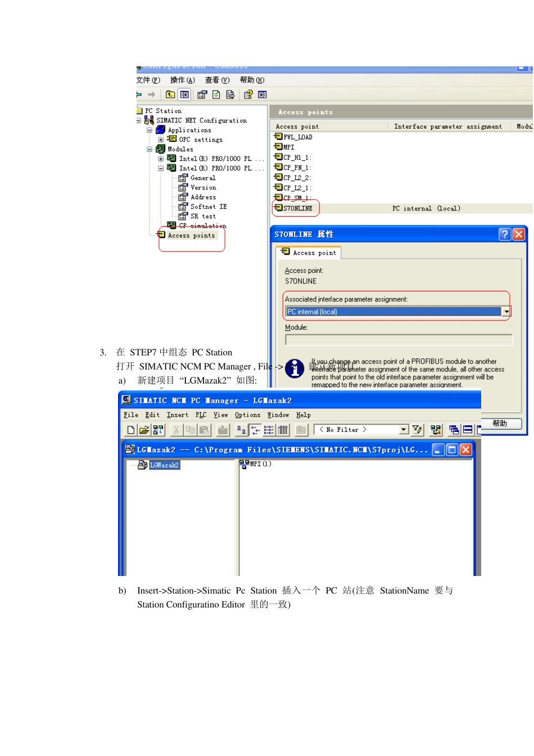534x756 pixels.
Task: Click Up folder icon in Configuration Console
Action: (170, 94)
